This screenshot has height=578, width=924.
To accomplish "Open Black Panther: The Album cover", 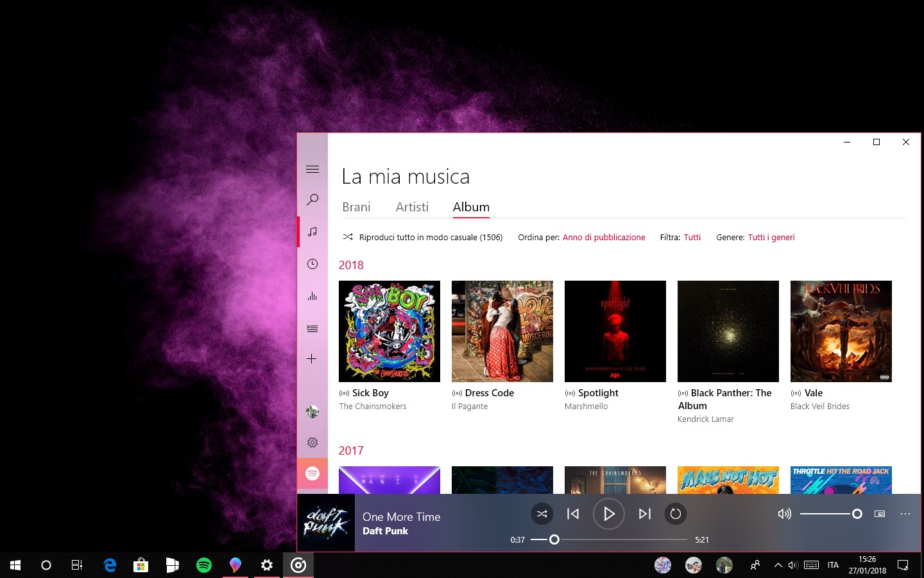I will coord(728,331).
